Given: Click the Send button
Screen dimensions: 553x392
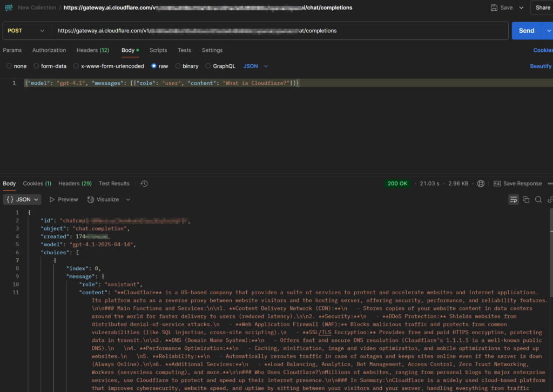Looking at the screenshot, I should [526, 31].
